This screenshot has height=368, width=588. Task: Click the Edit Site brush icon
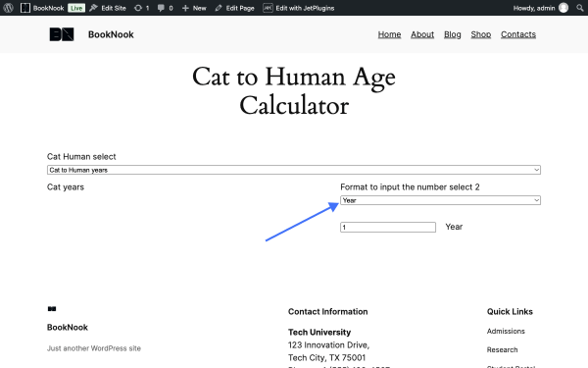[93, 8]
